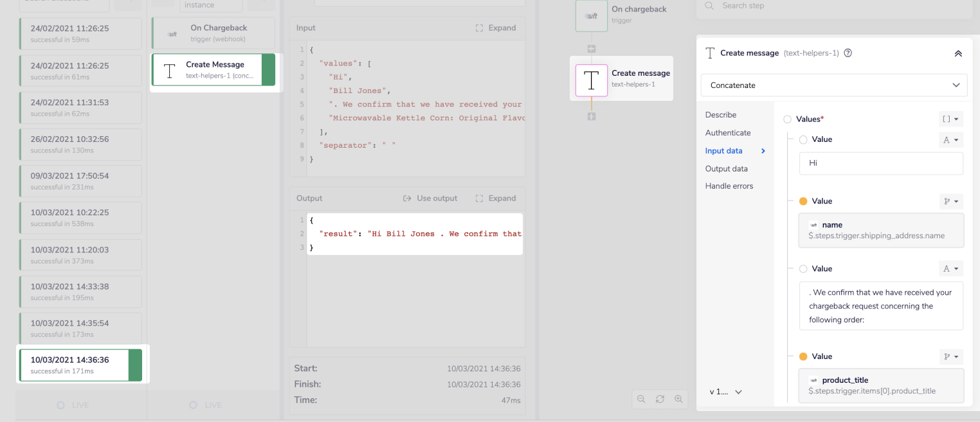980x422 pixels.
Task: Toggle the radio button beside Values
Action: click(x=787, y=119)
